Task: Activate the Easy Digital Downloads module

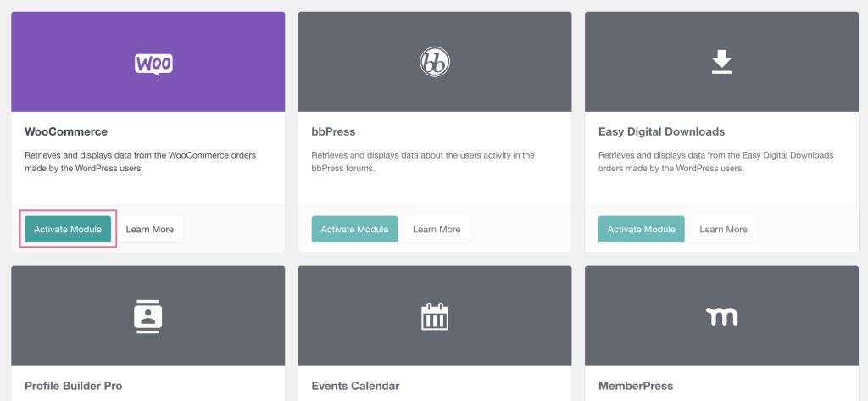Action: pos(641,229)
